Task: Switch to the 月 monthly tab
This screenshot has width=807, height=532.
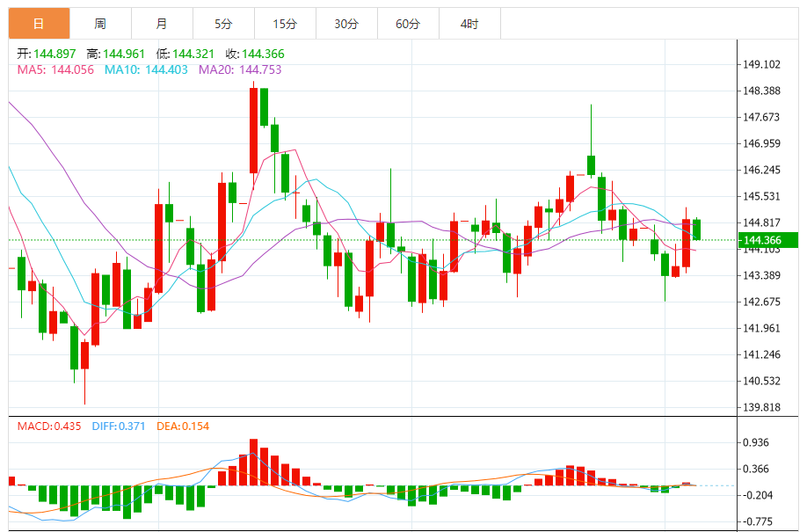Action: click(x=162, y=24)
